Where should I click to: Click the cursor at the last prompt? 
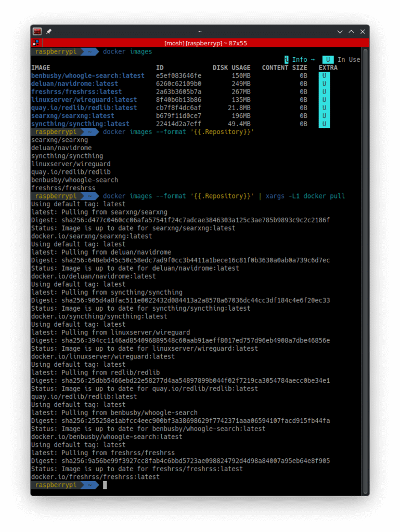pyautogui.click(x=105, y=485)
